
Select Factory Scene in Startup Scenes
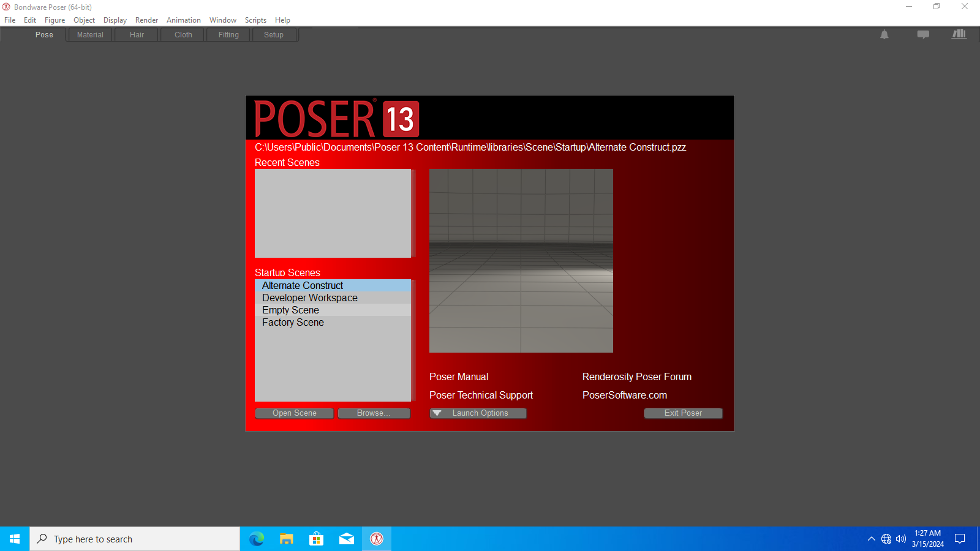click(333, 322)
